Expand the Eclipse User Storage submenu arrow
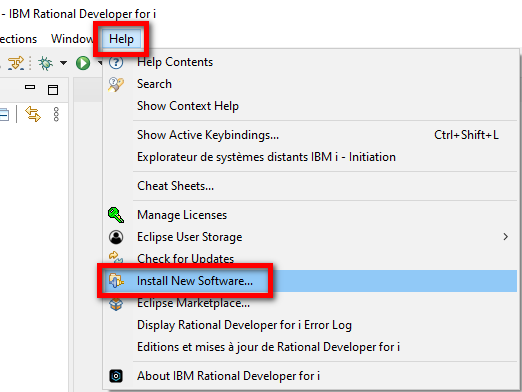Image resolution: width=522 pixels, height=392 pixels. (506, 237)
